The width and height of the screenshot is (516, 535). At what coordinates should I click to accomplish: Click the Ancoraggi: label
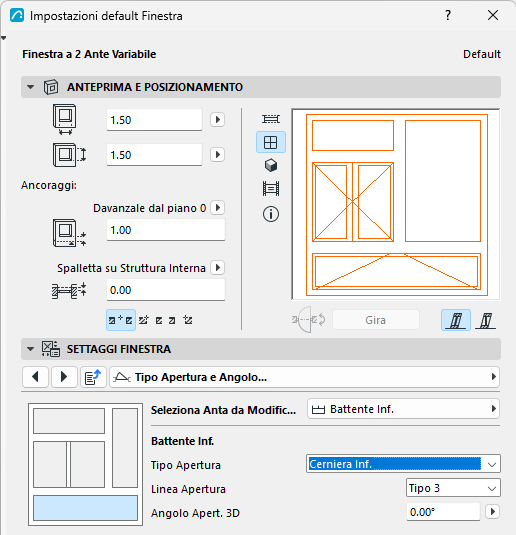click(49, 185)
